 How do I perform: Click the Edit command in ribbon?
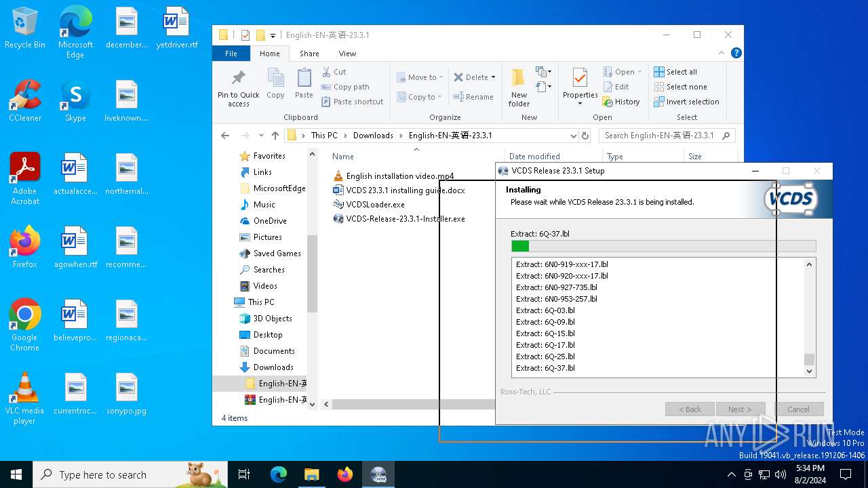click(x=616, y=87)
